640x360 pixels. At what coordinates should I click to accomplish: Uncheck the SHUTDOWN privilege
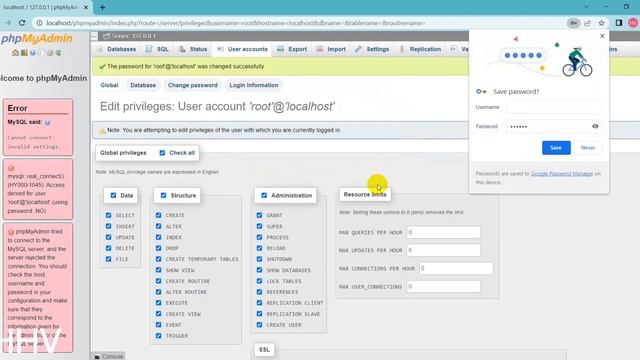(x=259, y=259)
